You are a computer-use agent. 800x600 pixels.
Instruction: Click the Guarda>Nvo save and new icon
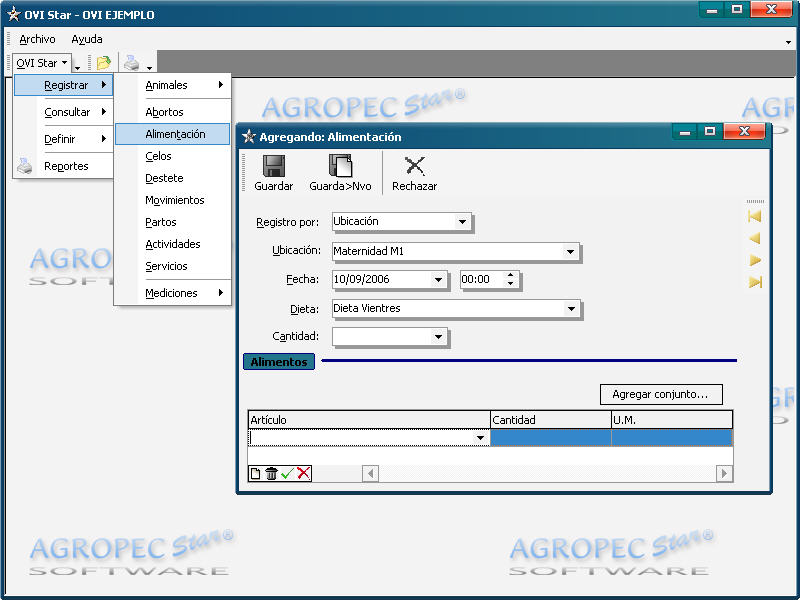340,166
